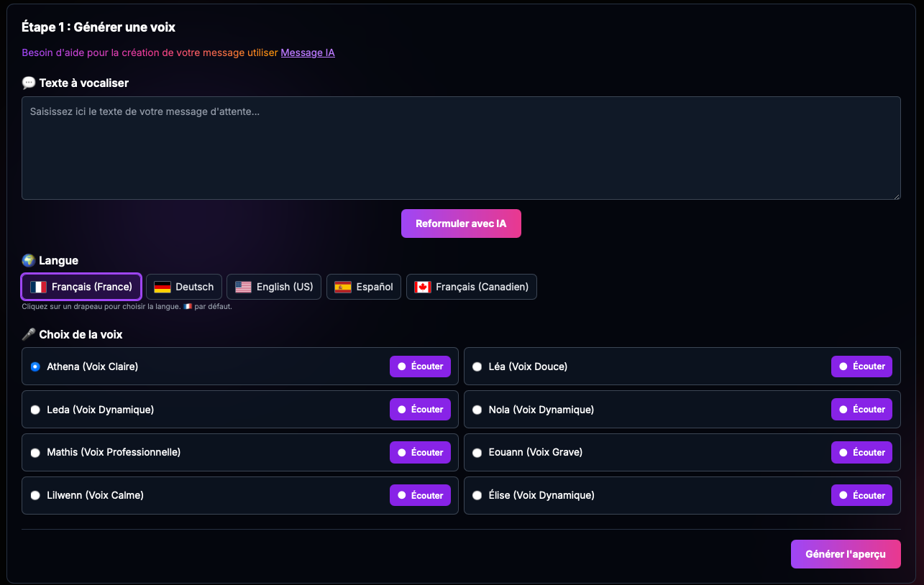The height and width of the screenshot is (585, 924).
Task: Pick the Español Spanish flag language
Action: (363, 287)
